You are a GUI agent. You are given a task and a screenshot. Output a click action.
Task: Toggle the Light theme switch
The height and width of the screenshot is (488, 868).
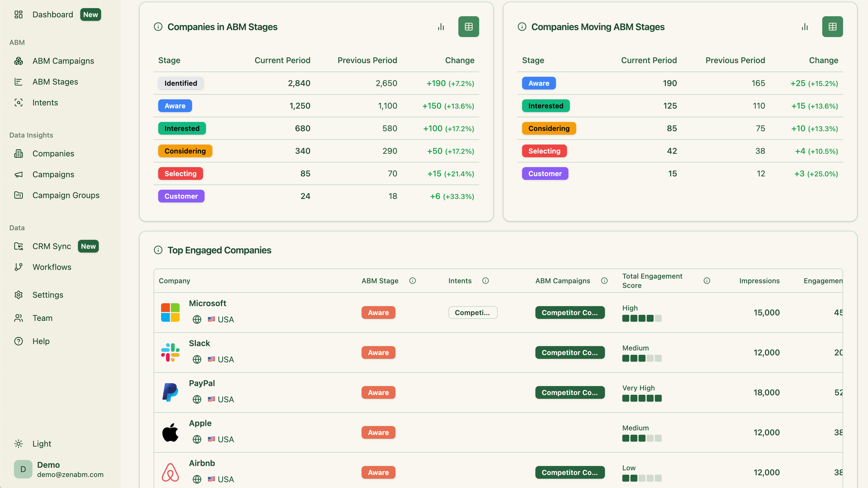tap(33, 444)
